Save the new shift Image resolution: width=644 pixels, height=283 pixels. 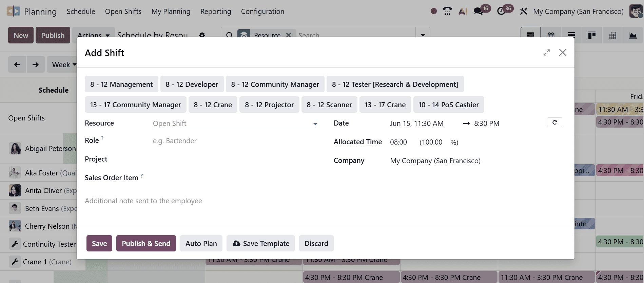(x=99, y=243)
